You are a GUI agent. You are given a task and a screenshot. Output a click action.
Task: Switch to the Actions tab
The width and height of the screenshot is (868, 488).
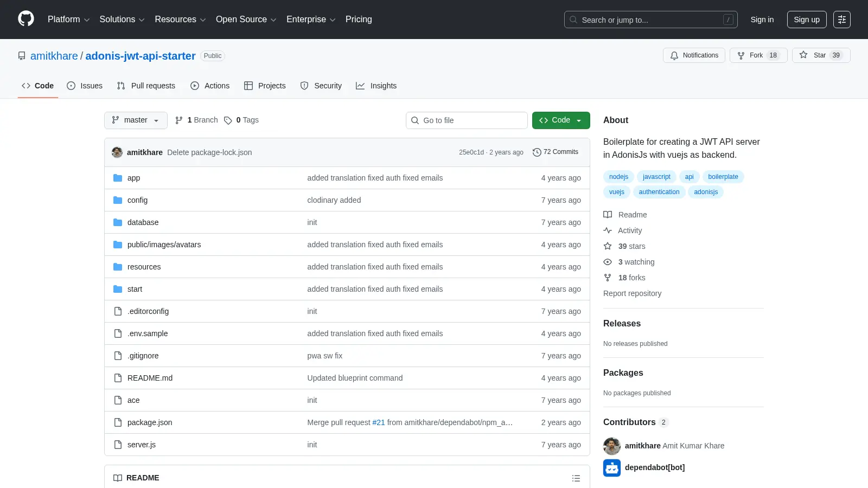click(210, 86)
